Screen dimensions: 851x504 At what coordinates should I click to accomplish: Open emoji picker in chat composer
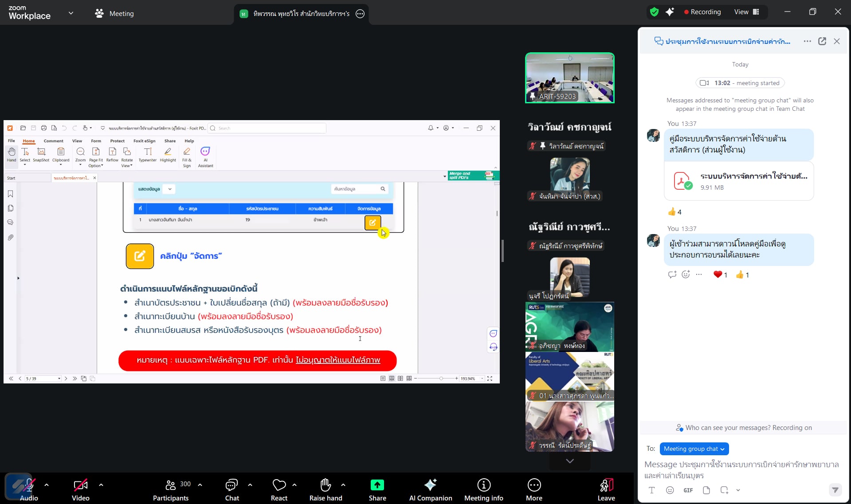[670, 490]
